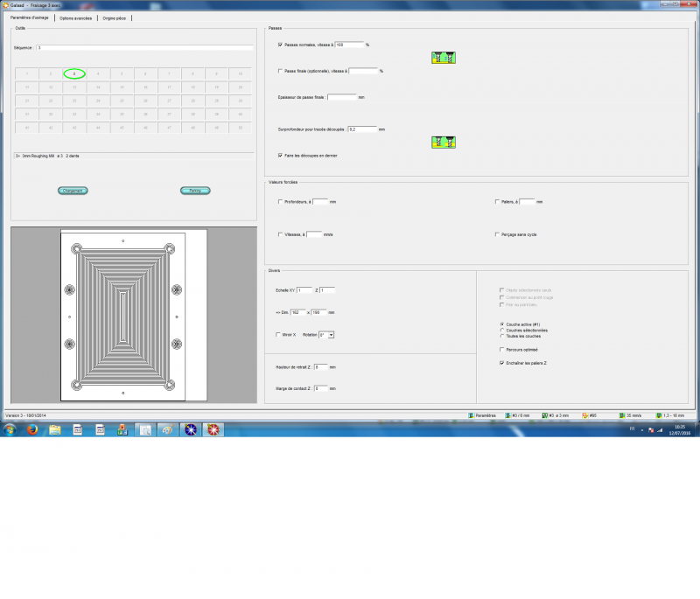
Task: Open Firefox from the Windows taskbar
Action: [x=32, y=429]
